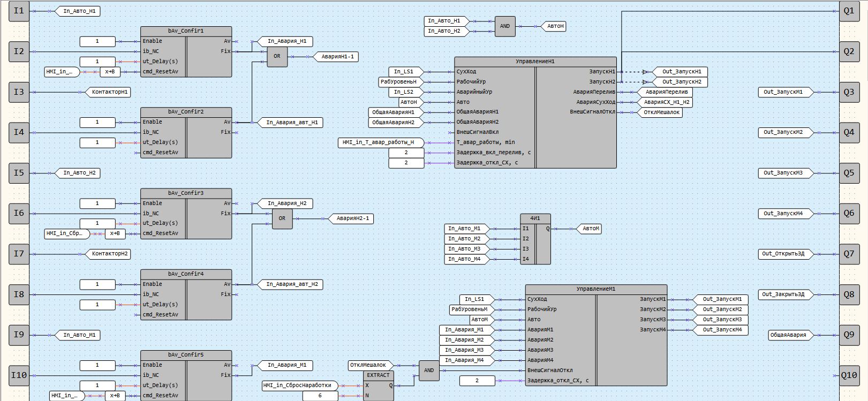868x401 pixels.
Task: Click the Q2 output terminal
Action: click(849, 51)
